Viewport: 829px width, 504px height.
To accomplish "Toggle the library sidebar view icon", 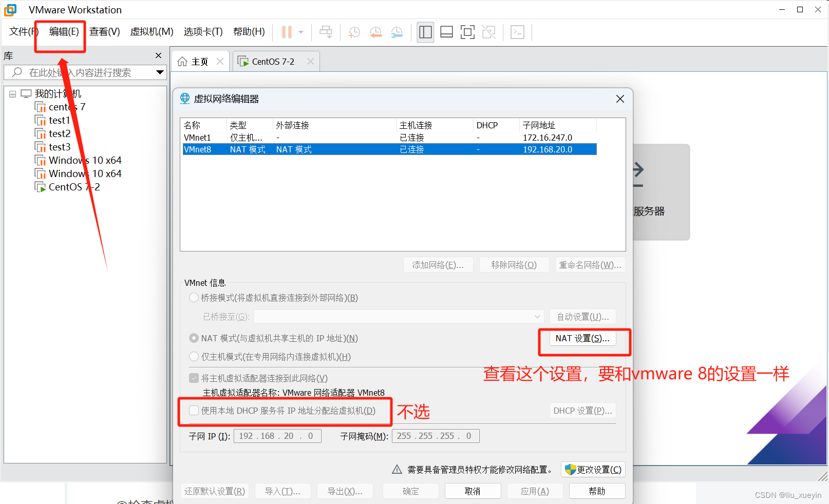I will tap(425, 32).
